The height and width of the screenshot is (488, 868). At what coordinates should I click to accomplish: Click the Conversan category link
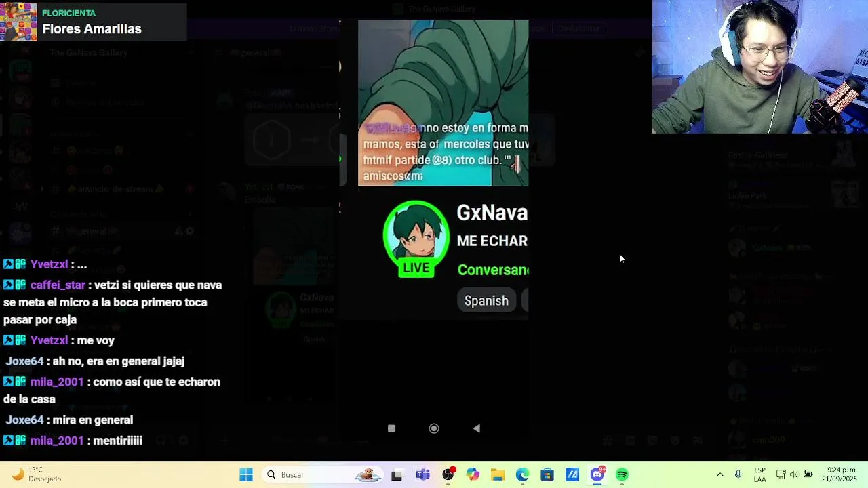[493, 270]
